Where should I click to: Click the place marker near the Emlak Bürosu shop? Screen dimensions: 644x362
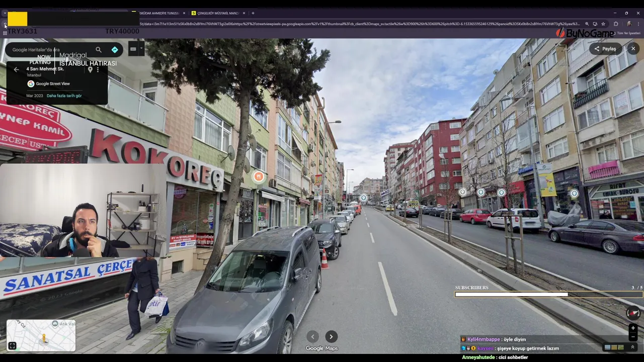[x=574, y=193]
